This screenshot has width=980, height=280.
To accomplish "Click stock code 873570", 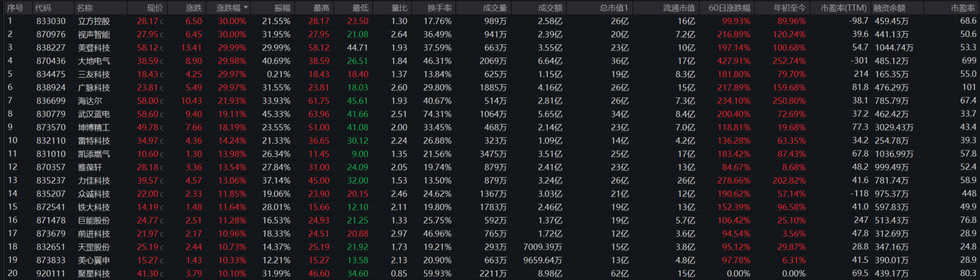I will 51,127.
